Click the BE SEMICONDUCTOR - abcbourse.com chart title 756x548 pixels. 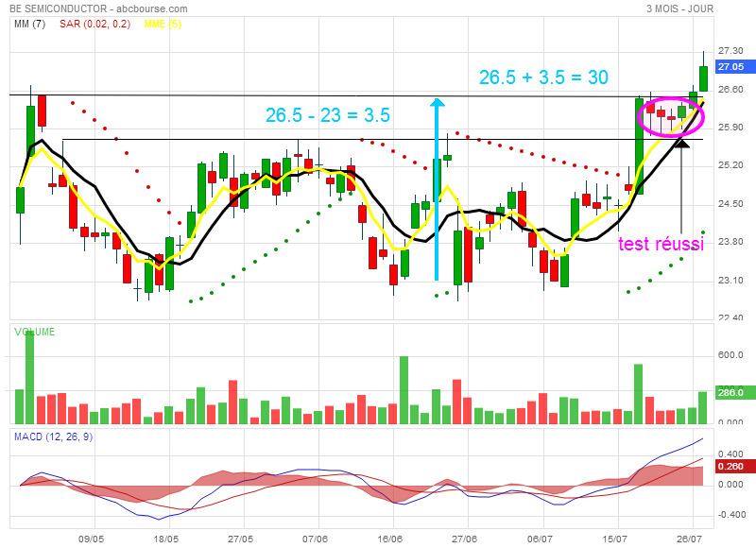click(x=98, y=9)
